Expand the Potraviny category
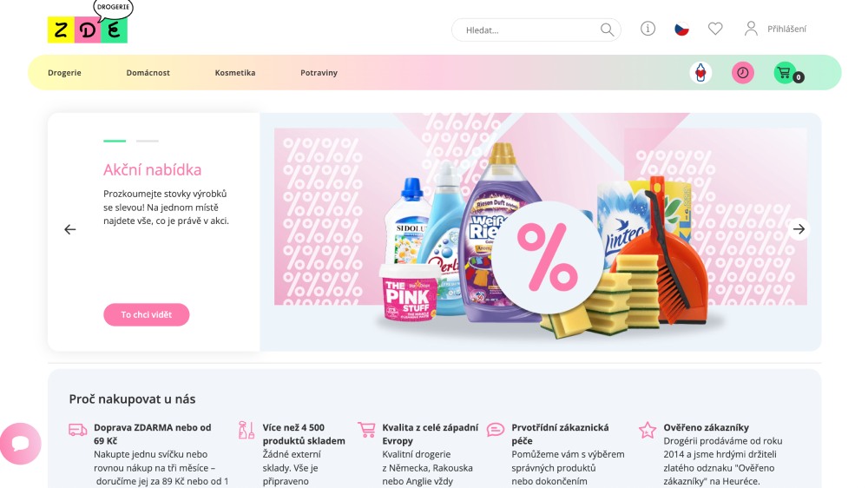The image size is (868, 488). (x=319, y=73)
